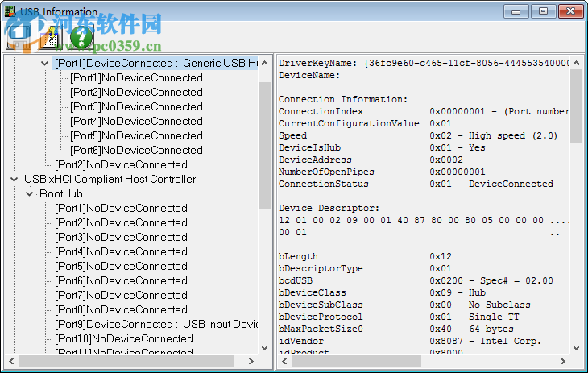This screenshot has width=588, height=373.
Task: Select [Port10]NoDeviceConnected in RootHub
Action: [x=124, y=339]
